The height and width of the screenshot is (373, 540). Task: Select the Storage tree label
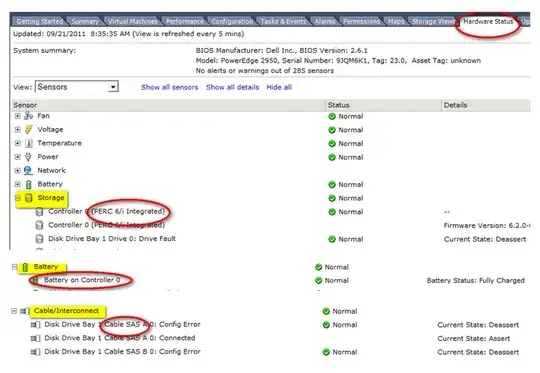(x=51, y=198)
